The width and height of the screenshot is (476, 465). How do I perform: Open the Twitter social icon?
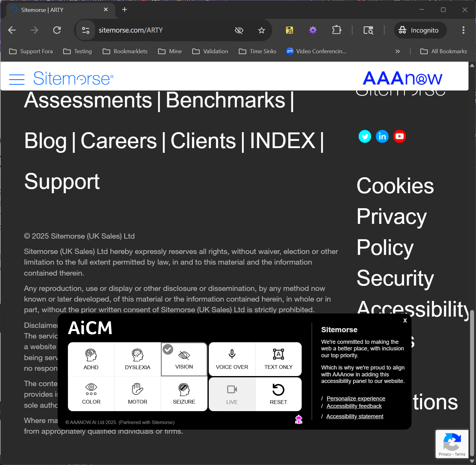(365, 136)
